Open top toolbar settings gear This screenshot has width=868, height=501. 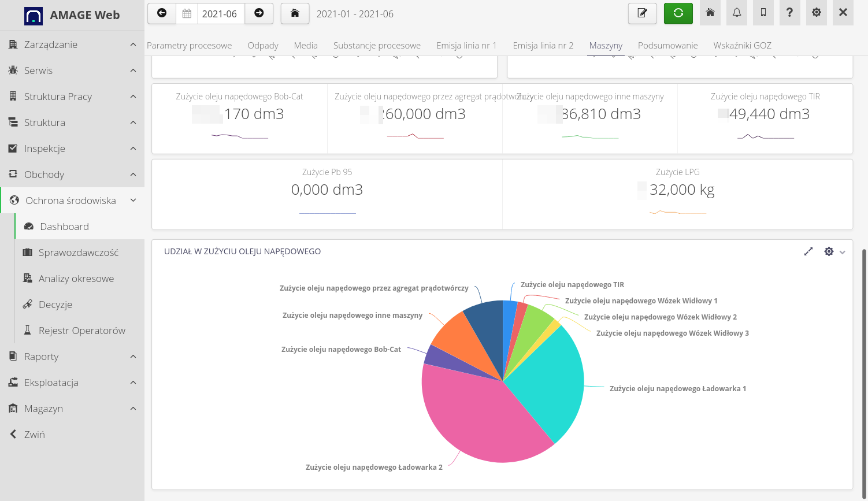(x=816, y=13)
